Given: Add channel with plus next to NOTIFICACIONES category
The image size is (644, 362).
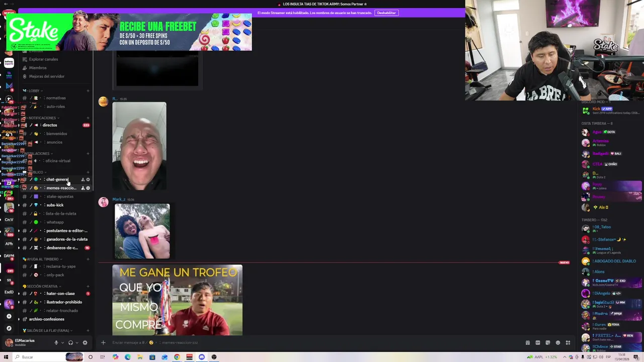Looking at the screenshot, I should pos(88,118).
